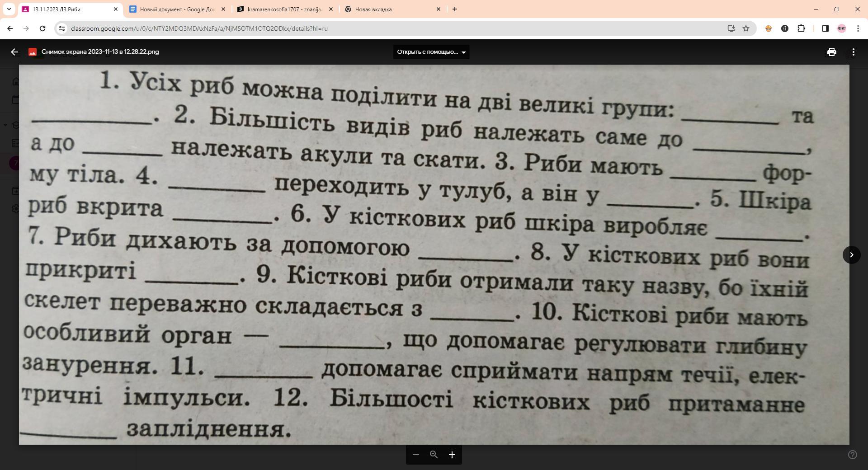This screenshot has width=868, height=470.
Task: Switch to 'kramarenkosofia1707 - znanija' tab
Action: click(x=285, y=9)
